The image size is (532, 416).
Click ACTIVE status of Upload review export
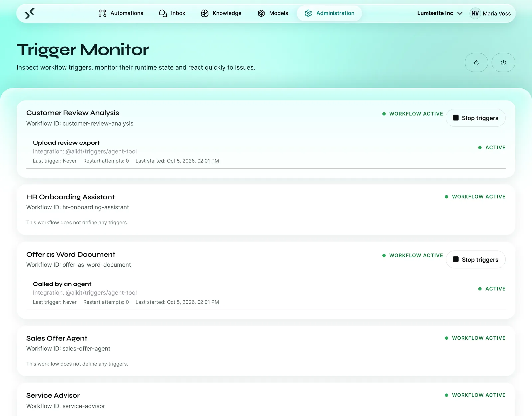pyautogui.click(x=492, y=148)
